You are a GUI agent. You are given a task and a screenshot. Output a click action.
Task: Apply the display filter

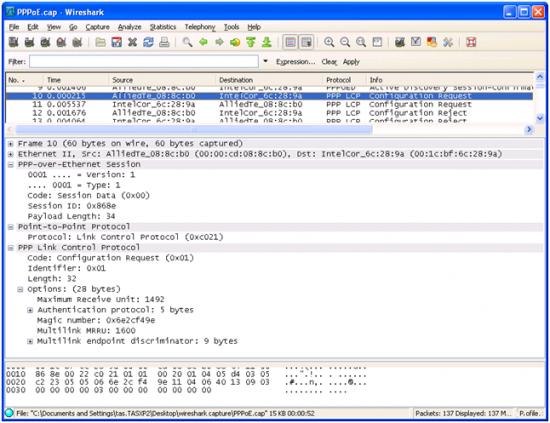351,62
